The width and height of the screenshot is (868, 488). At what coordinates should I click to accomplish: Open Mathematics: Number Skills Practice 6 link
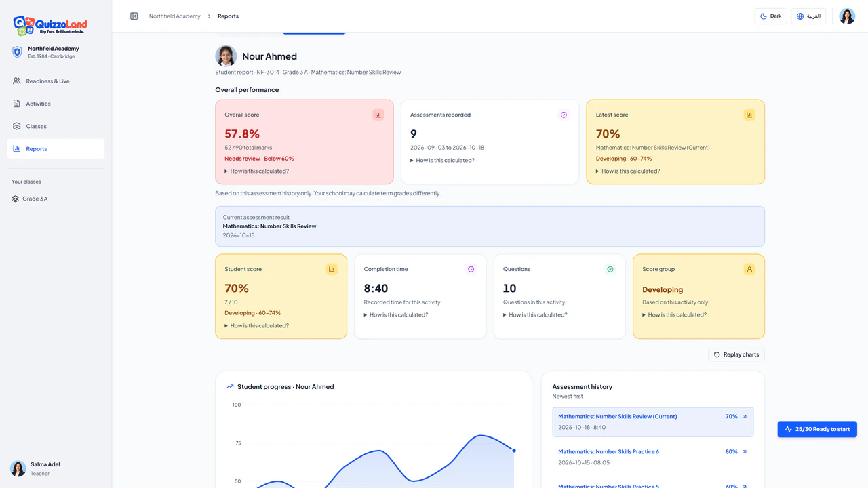point(608,452)
